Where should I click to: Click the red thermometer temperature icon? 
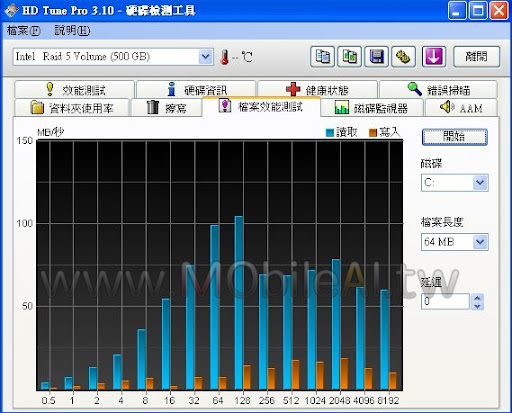(x=224, y=57)
